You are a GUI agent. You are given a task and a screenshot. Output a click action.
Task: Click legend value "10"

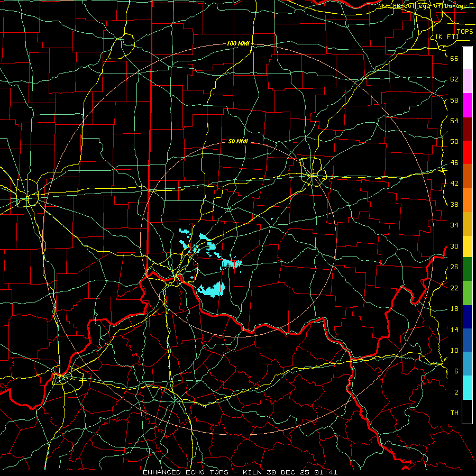click(454, 350)
